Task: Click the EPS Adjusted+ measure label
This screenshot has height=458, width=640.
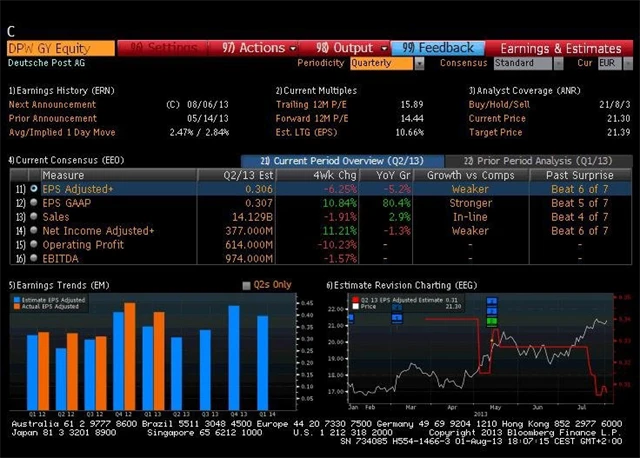Action: click(x=78, y=189)
